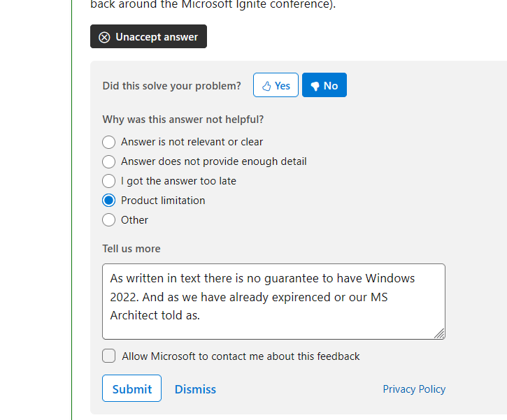Choose "Answer does not provide enough detail" option
Viewport: 507px width, 420px height.
coord(109,161)
